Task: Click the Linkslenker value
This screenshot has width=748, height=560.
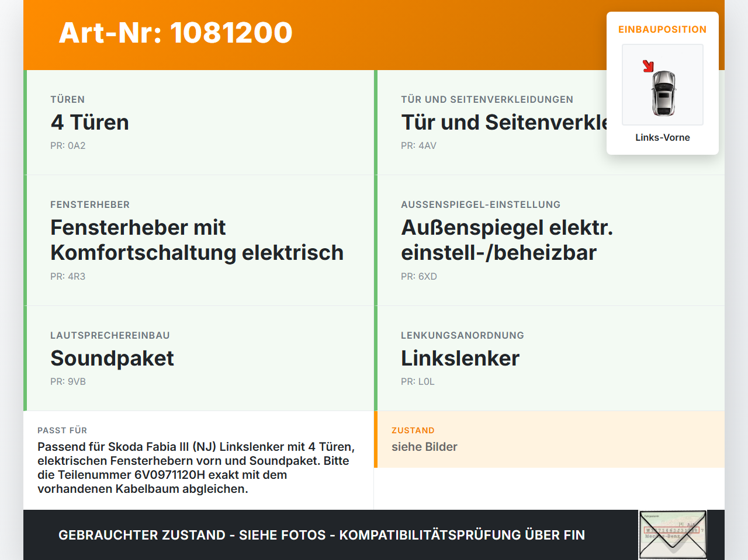Action: click(460, 359)
